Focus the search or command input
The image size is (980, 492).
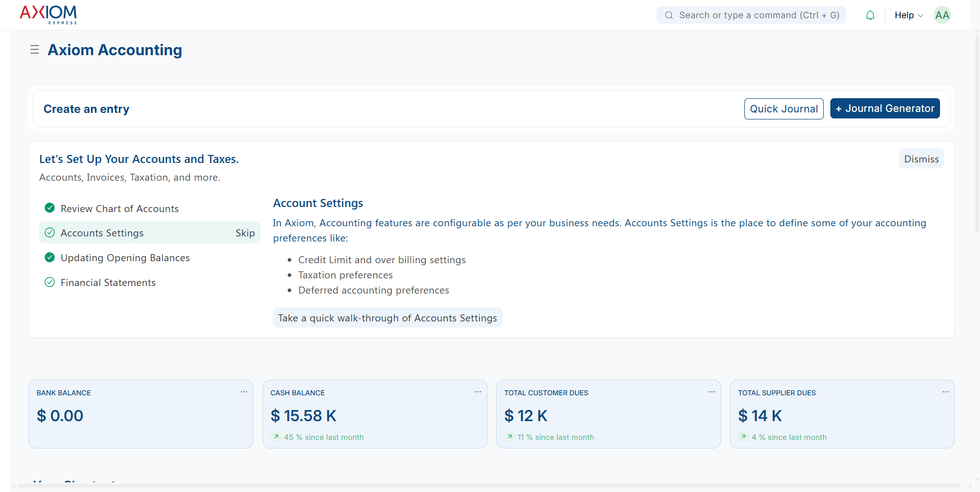pos(751,15)
